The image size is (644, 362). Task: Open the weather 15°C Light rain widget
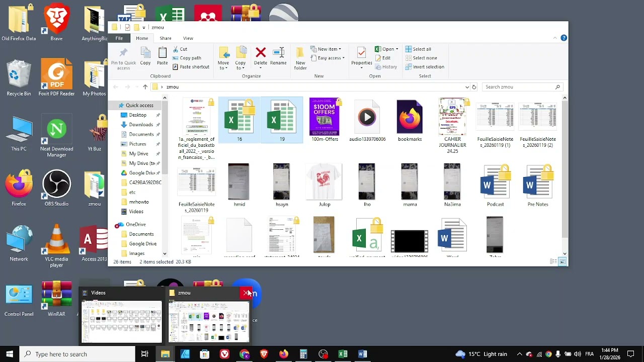(x=481, y=354)
